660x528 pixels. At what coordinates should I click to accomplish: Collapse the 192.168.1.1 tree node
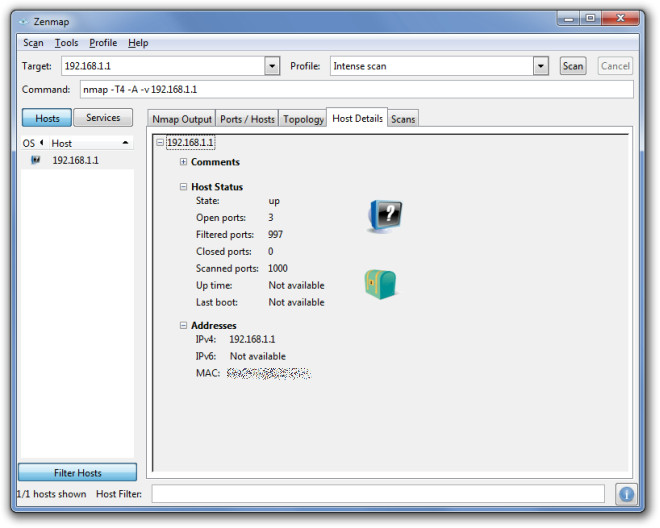click(160, 142)
